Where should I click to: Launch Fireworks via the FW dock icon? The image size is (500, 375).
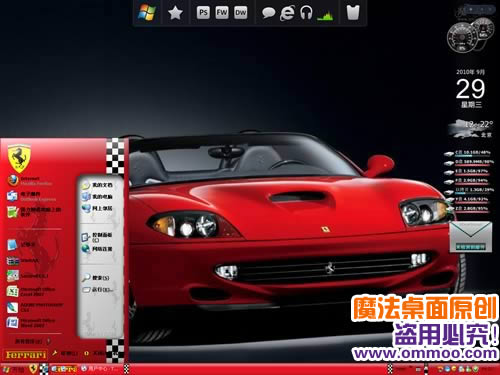coord(222,13)
